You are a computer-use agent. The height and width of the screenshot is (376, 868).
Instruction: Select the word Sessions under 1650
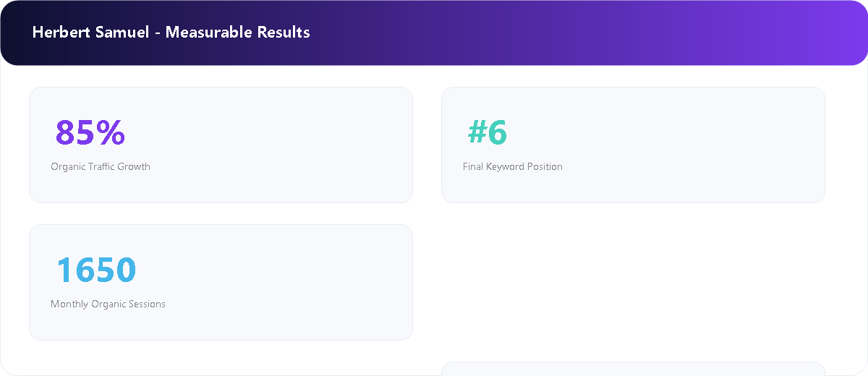(x=147, y=304)
